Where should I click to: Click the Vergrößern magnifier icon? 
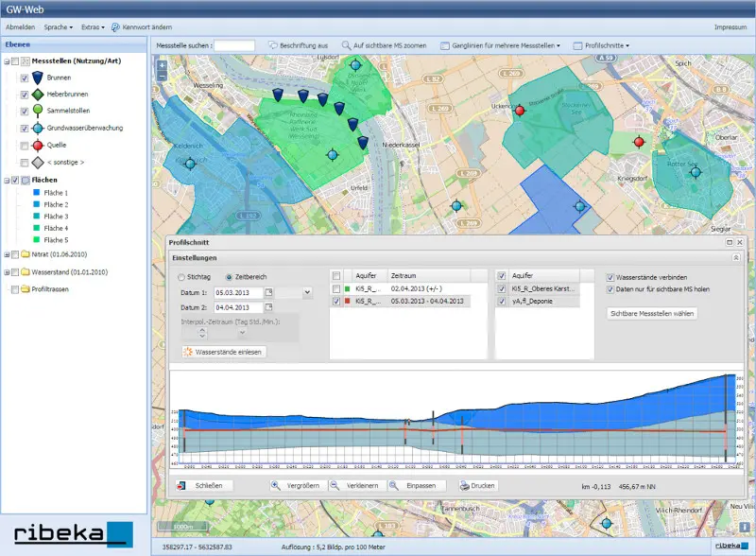point(275,485)
